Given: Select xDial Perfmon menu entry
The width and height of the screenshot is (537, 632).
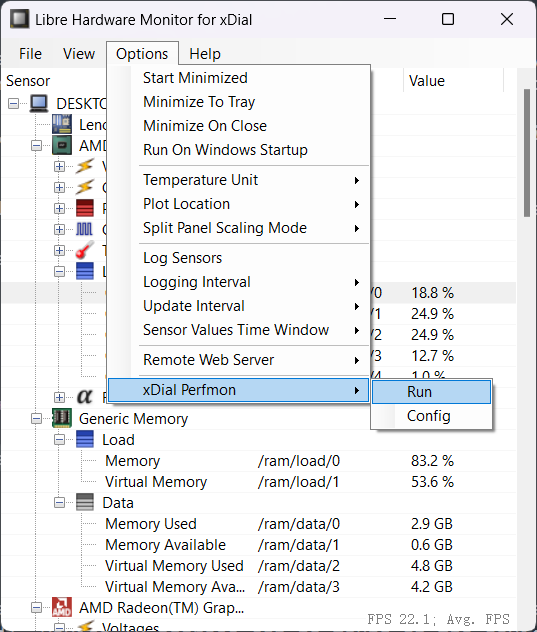Looking at the screenshot, I should point(239,390).
